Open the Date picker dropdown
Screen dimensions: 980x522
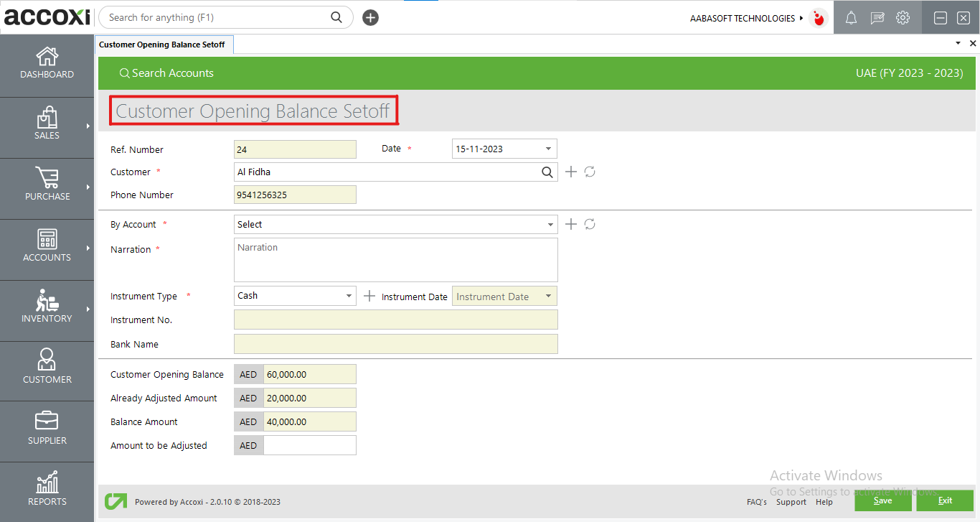(x=548, y=149)
